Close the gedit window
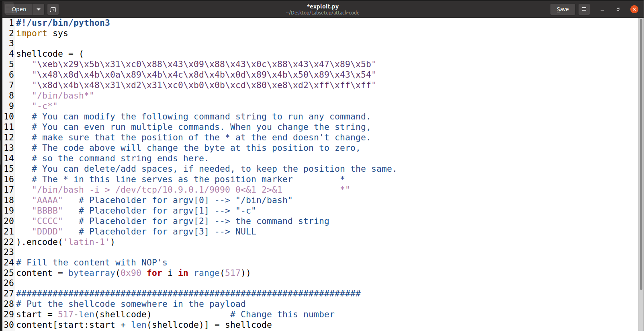The height and width of the screenshot is (331, 644). pyautogui.click(x=634, y=9)
